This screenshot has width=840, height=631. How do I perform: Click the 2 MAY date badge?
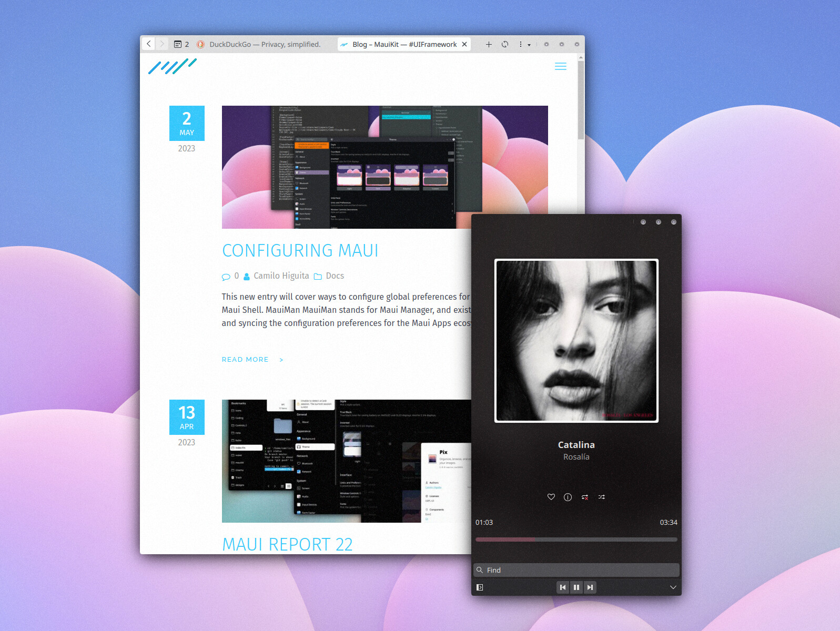coord(187,123)
